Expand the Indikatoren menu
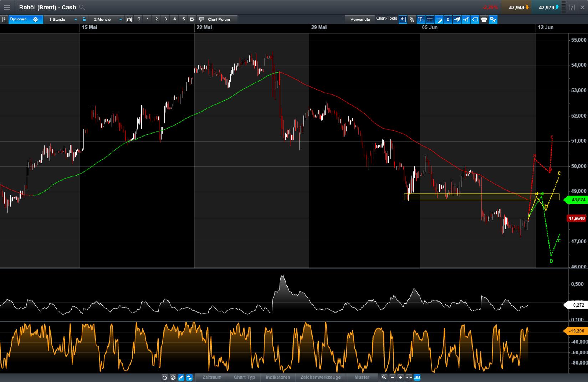The width and height of the screenshot is (588, 382). coord(278,377)
